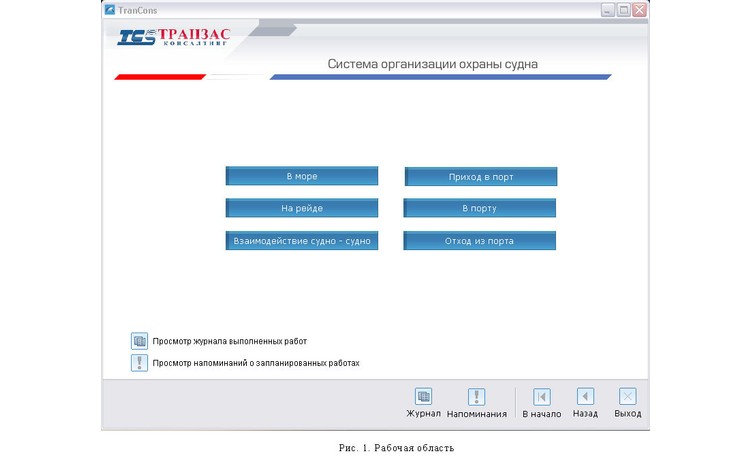Close the TranCons window
The image size is (750, 460).
[x=639, y=9]
